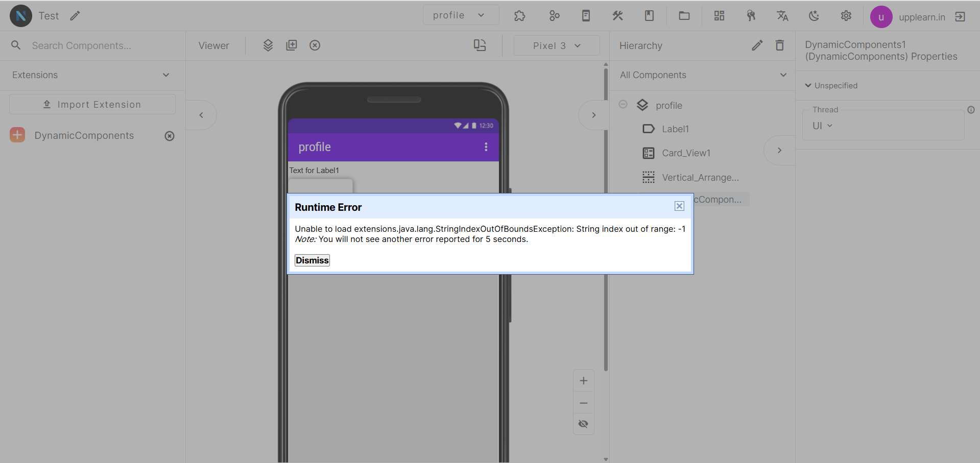Screen dimensions: 980x463
Task: Rename component with Hierarchy pencil icon
Action: click(757, 45)
